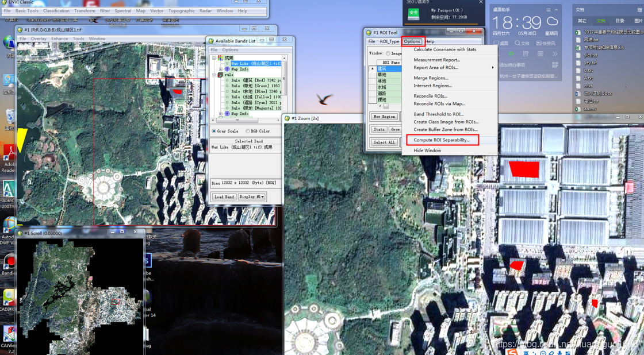Choose Merge Regions menu entry
The height and width of the screenshot is (355, 644).
coord(431,78)
